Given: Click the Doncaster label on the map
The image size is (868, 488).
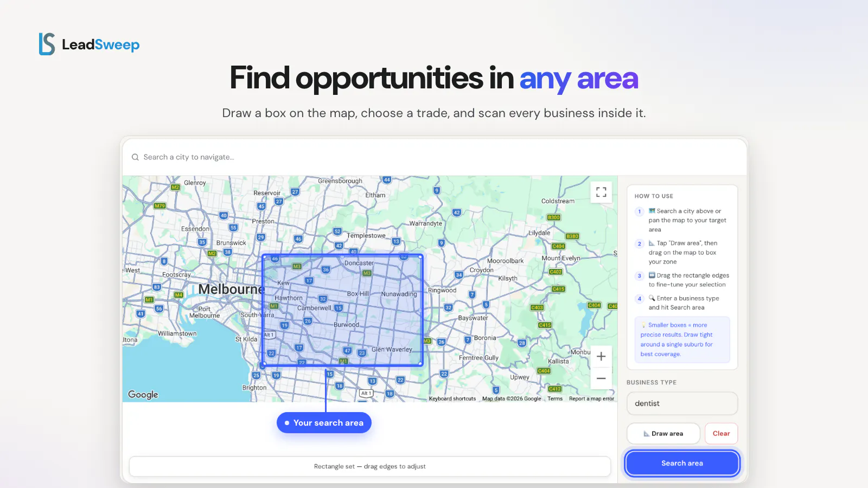Looking at the screenshot, I should (359, 263).
